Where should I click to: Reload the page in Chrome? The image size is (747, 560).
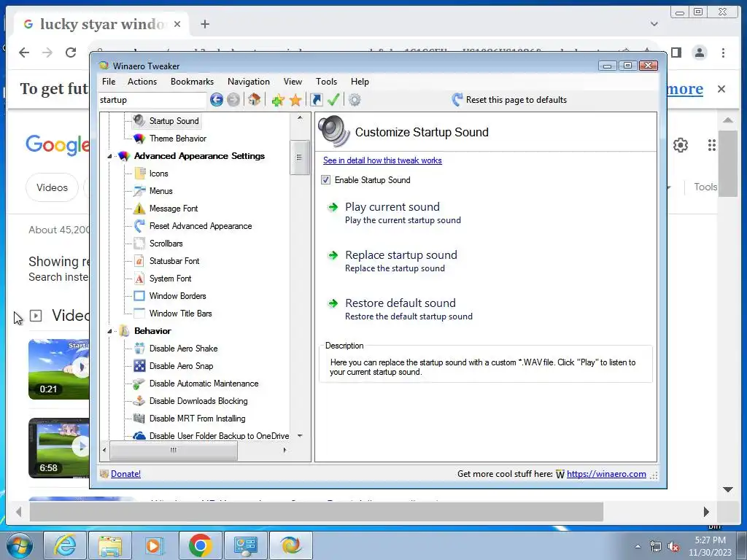(x=71, y=52)
